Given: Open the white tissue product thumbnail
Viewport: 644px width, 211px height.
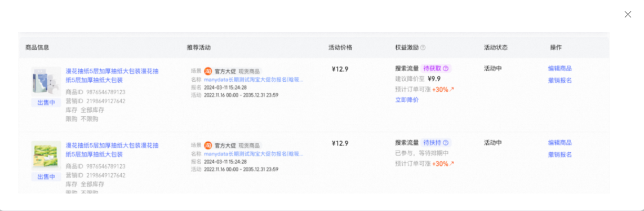Looking at the screenshot, I should click(x=46, y=82).
